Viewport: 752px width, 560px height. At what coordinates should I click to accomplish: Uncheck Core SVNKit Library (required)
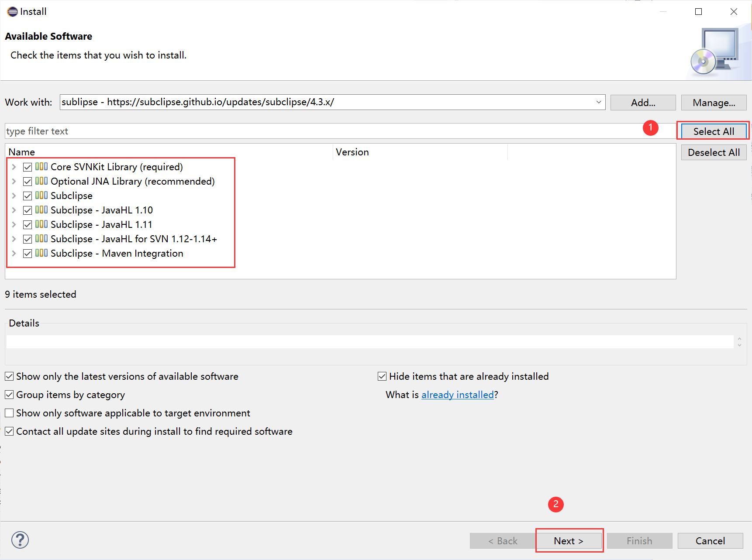tap(28, 167)
